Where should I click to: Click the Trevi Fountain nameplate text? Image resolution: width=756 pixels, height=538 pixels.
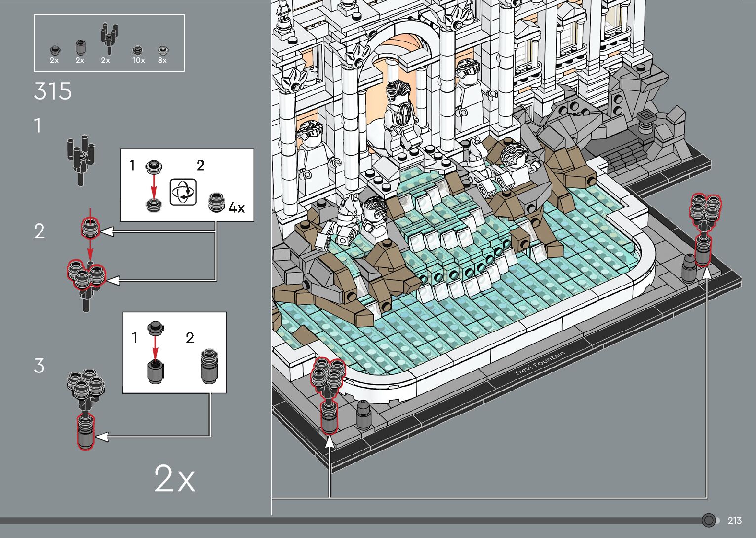pyautogui.click(x=539, y=364)
